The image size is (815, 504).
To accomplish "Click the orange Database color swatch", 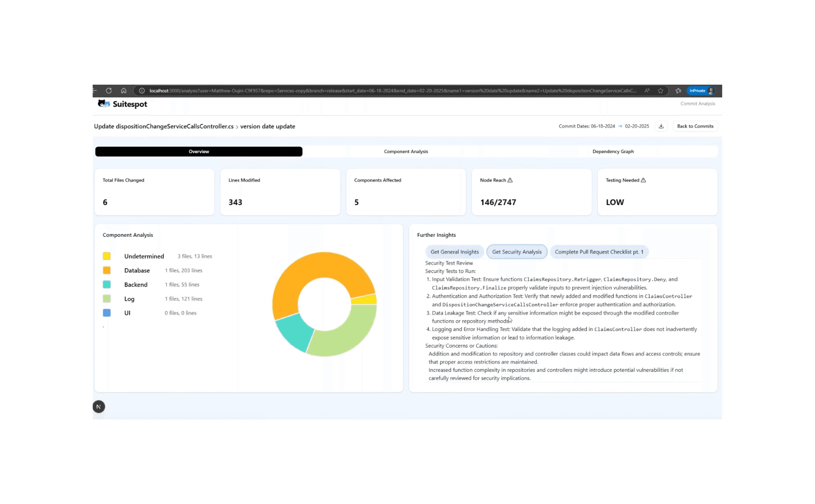I will pyautogui.click(x=107, y=270).
